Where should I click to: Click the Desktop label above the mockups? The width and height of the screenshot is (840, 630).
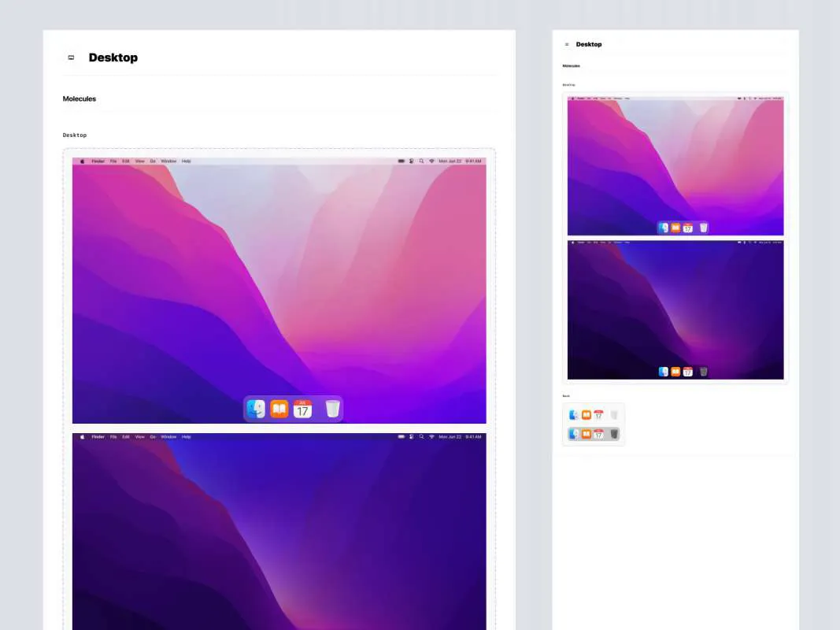coord(74,135)
